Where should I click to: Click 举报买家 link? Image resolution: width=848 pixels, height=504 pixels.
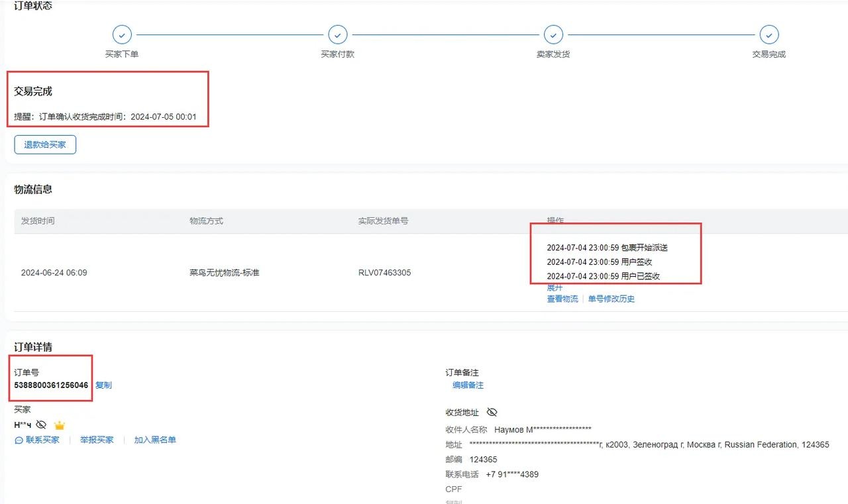coord(97,440)
